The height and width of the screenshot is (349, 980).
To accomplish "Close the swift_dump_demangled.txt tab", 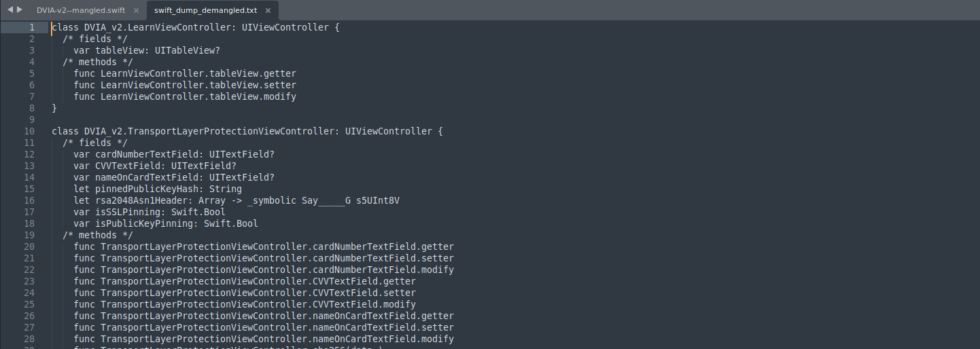I will pos(268,11).
